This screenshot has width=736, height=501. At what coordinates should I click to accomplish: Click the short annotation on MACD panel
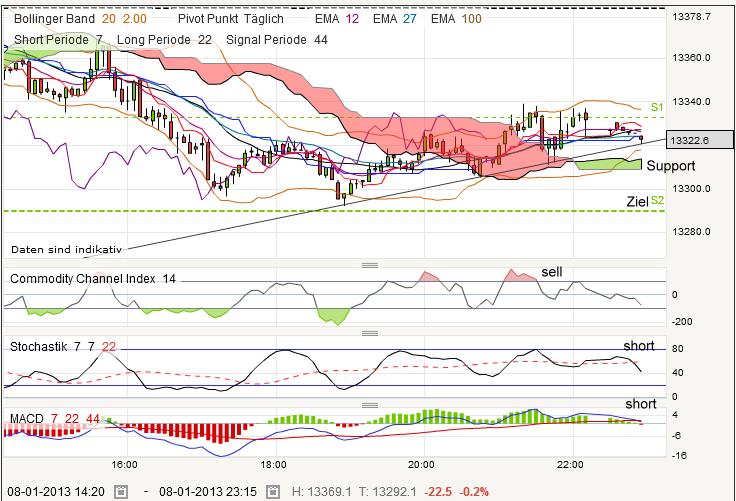[641, 404]
